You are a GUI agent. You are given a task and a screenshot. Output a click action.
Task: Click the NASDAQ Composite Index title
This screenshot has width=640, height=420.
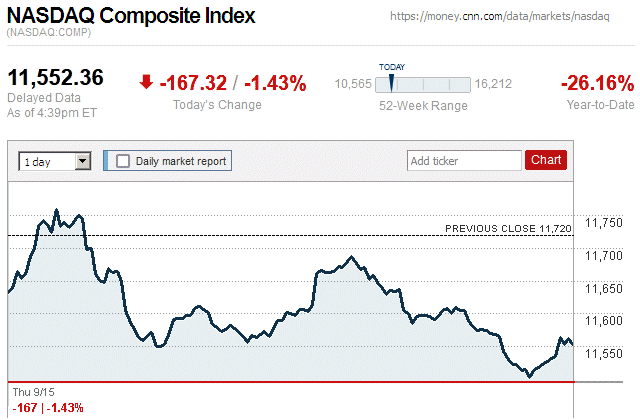131,17
